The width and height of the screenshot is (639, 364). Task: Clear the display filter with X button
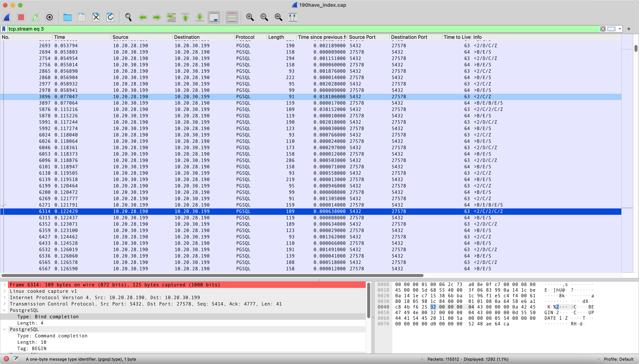603,29
